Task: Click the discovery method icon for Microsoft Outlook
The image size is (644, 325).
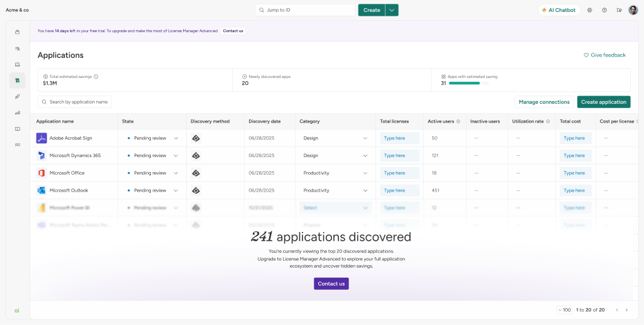Action: pyautogui.click(x=196, y=190)
